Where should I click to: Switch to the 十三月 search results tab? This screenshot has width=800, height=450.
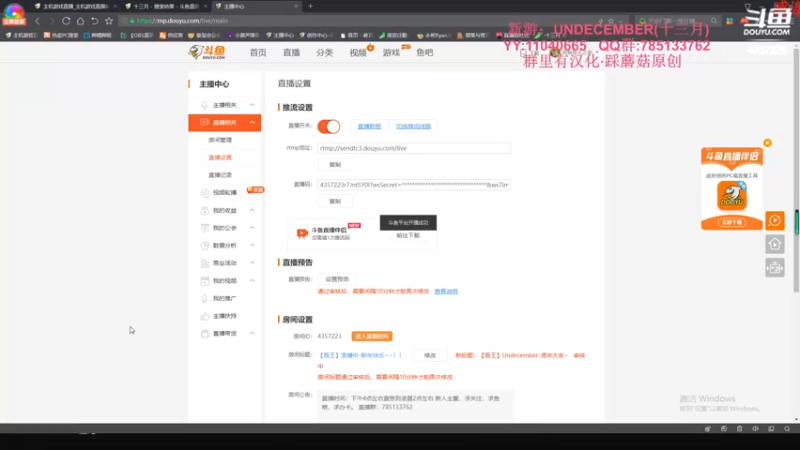point(165,6)
